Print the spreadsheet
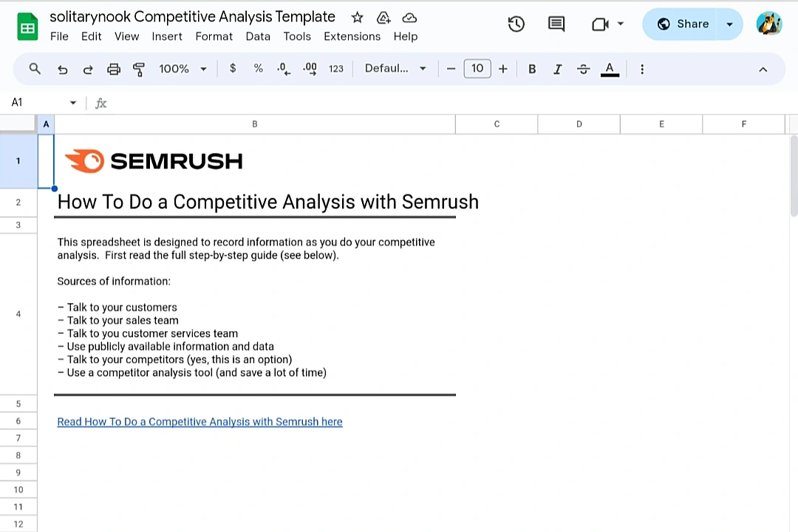Image resolution: width=798 pixels, height=532 pixels. coord(114,69)
